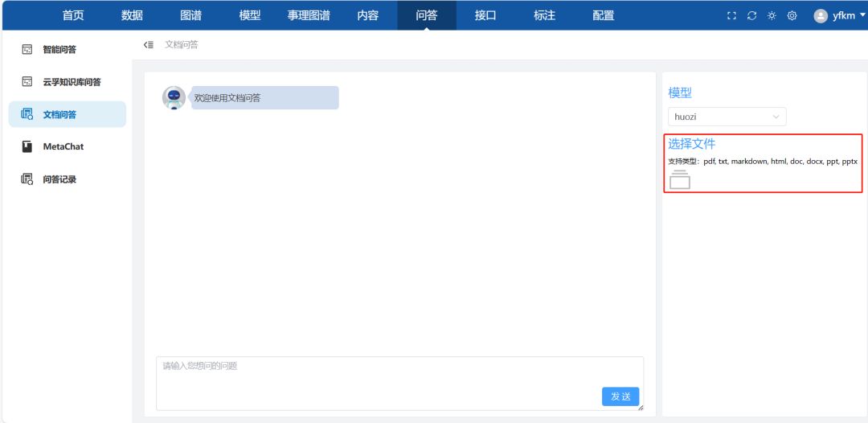Expand the yfkm user dropdown arrow
This screenshot has height=423, width=868.
(863, 16)
